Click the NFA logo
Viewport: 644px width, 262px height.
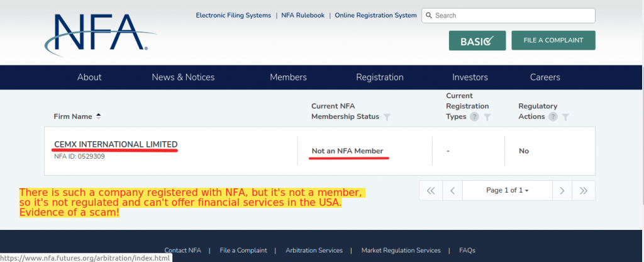[100, 34]
